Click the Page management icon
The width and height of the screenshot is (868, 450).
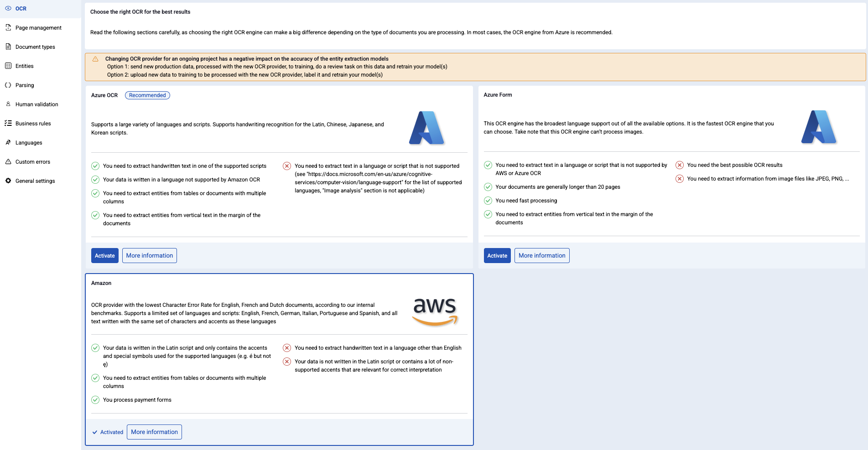[x=8, y=27]
